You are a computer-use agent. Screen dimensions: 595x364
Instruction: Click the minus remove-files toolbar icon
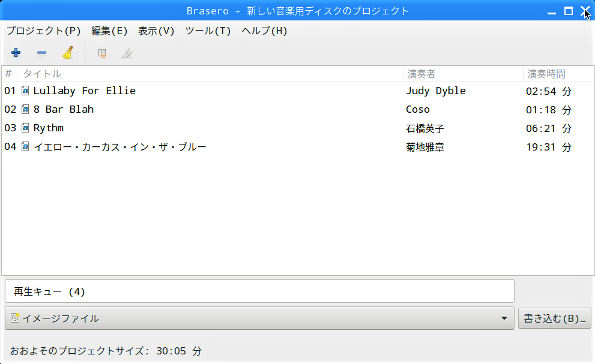[42, 53]
